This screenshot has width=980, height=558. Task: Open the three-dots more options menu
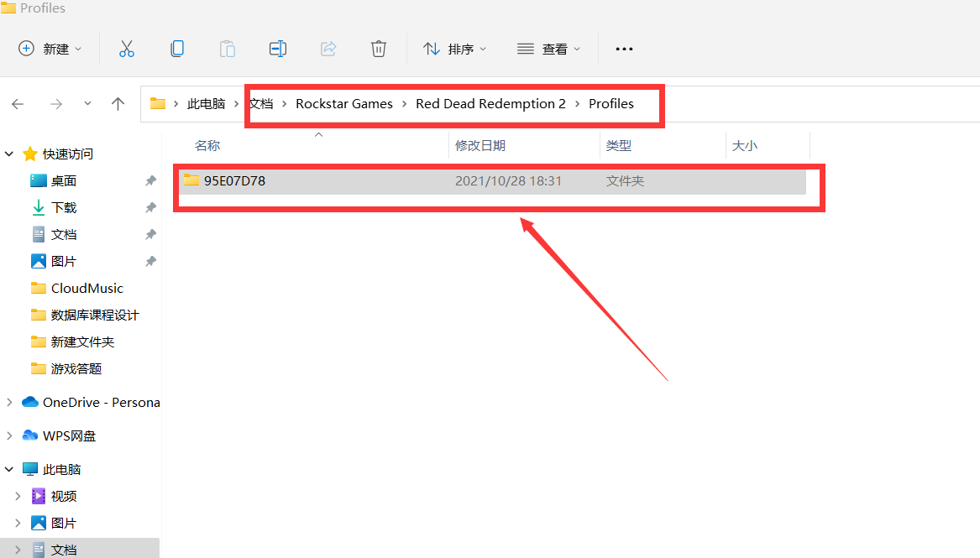click(624, 49)
